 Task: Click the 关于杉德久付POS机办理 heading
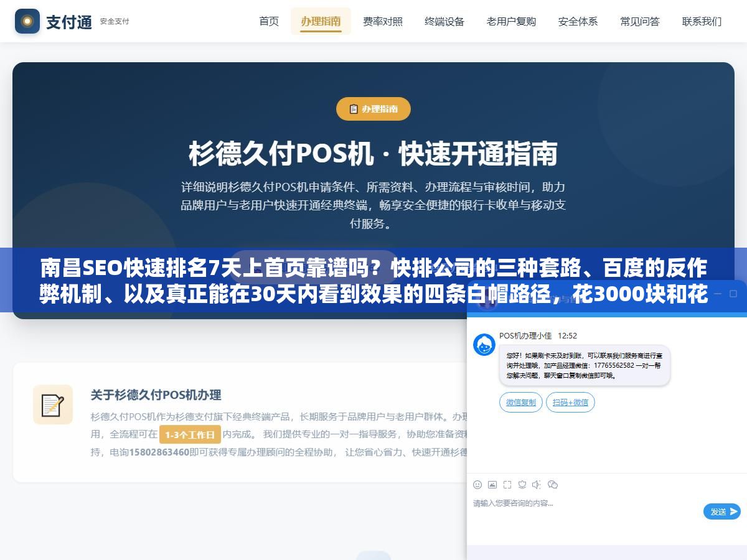[x=156, y=394]
